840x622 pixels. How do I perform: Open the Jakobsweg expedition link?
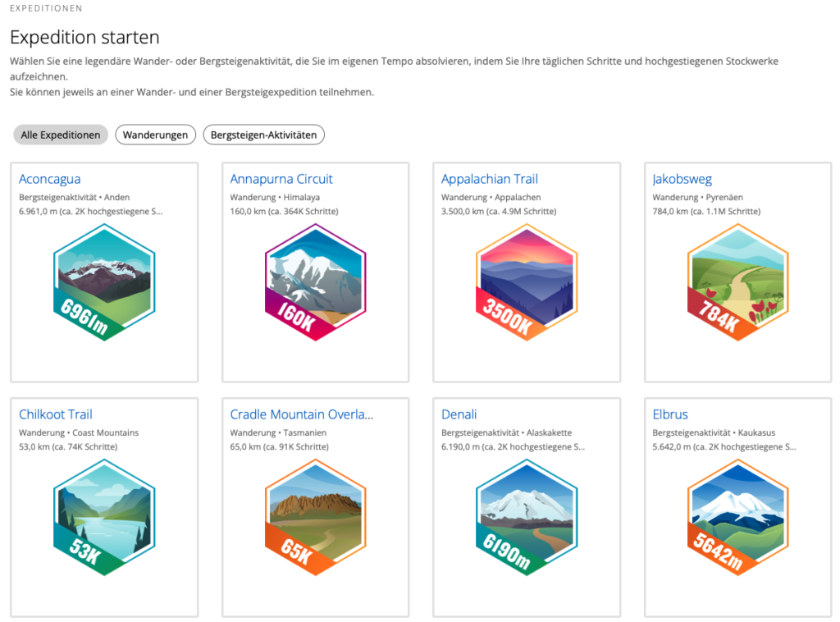coord(682,179)
